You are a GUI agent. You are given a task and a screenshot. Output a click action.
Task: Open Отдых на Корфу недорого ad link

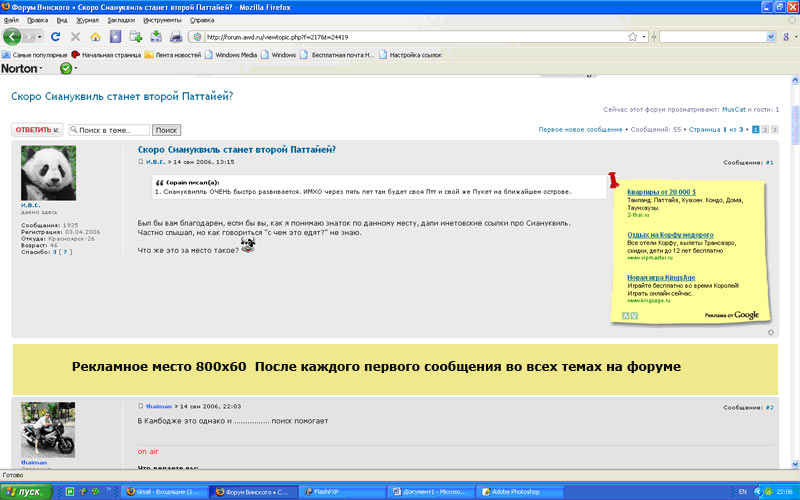click(x=670, y=235)
